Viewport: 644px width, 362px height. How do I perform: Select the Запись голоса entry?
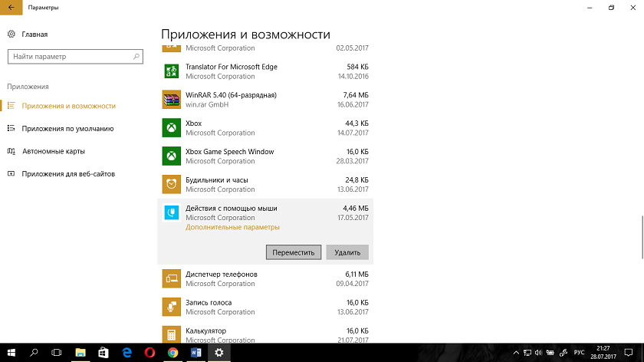click(265, 307)
